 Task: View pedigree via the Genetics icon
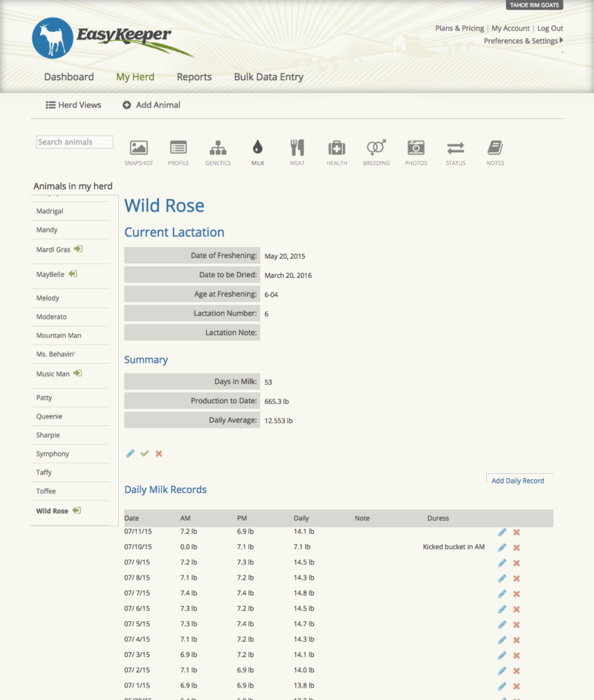click(218, 146)
